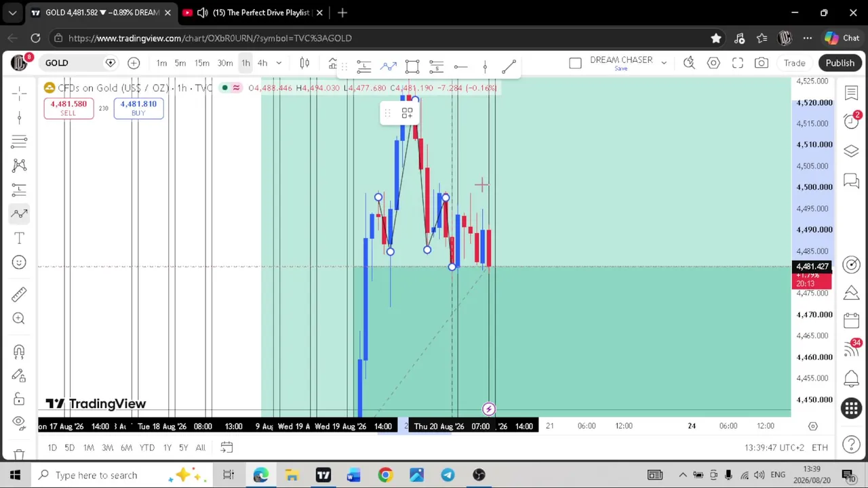Take a chart snapshot with camera icon
This screenshot has height=488, width=868.
pyautogui.click(x=762, y=63)
